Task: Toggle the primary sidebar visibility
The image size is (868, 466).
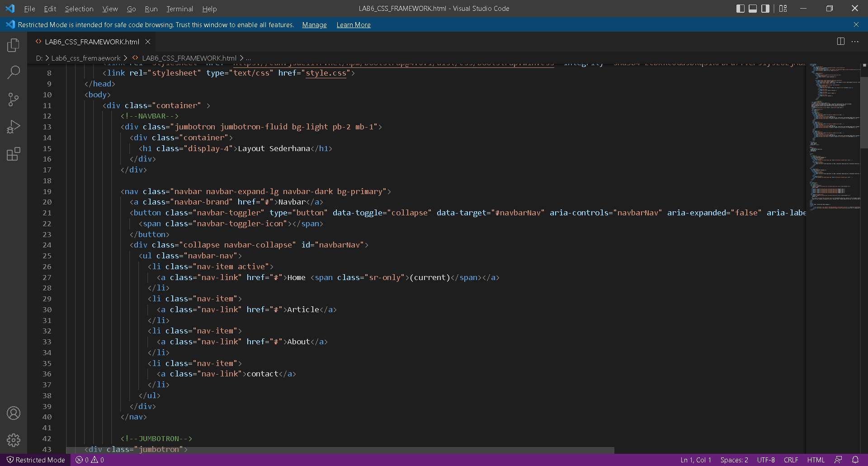Action: click(x=741, y=8)
